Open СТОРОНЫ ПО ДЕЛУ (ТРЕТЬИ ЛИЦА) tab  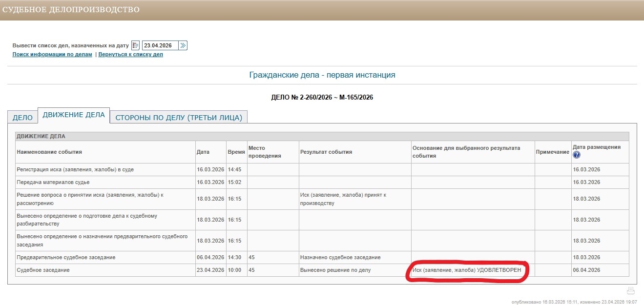click(179, 118)
